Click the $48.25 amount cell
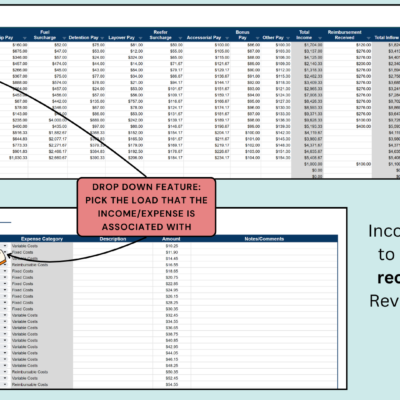The width and height of the screenshot is (400, 400). coord(172,366)
